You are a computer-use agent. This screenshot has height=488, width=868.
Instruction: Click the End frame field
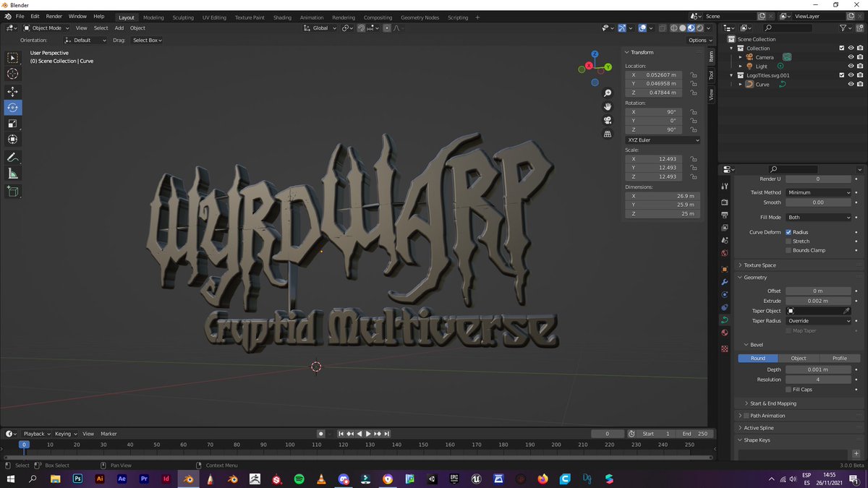coord(694,434)
